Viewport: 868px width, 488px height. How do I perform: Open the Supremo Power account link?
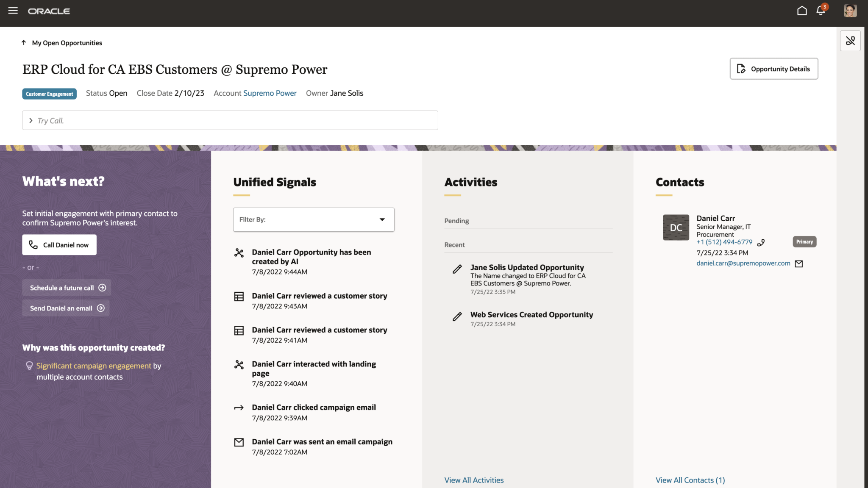[x=270, y=93]
